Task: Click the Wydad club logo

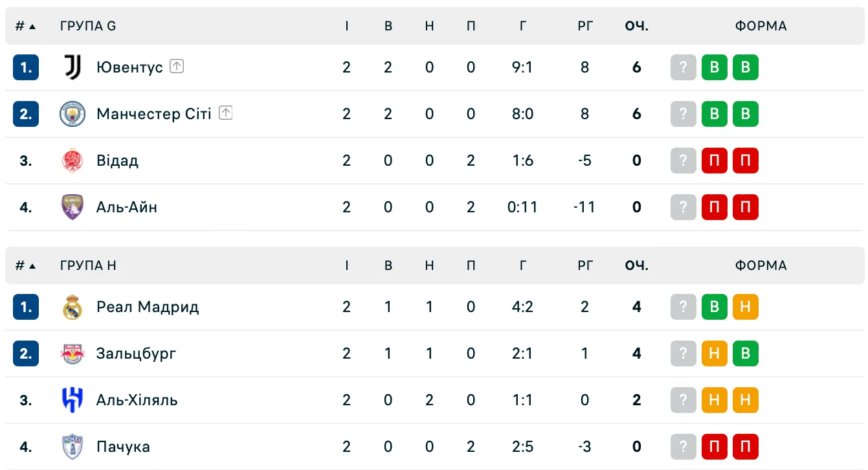Action: tap(72, 161)
